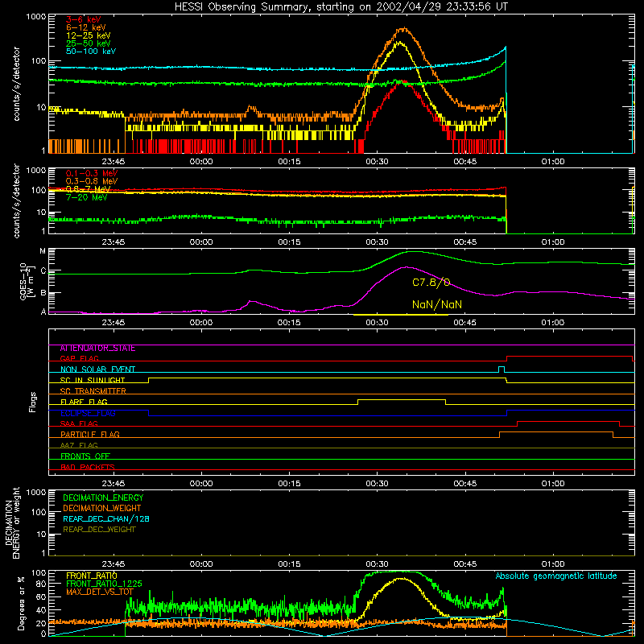Select the yellow FRONT_RATIO legend label
The width and height of the screenshot is (644, 644).
(x=92, y=576)
